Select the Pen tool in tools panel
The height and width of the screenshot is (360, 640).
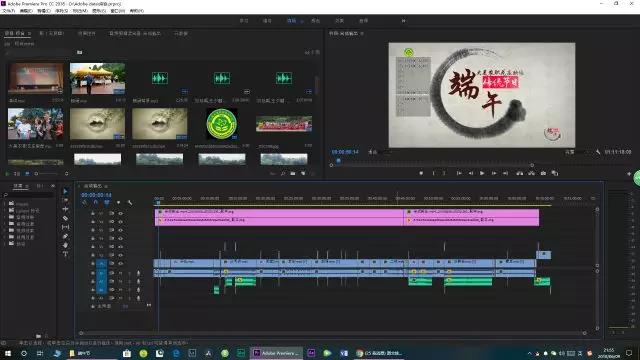click(65, 236)
